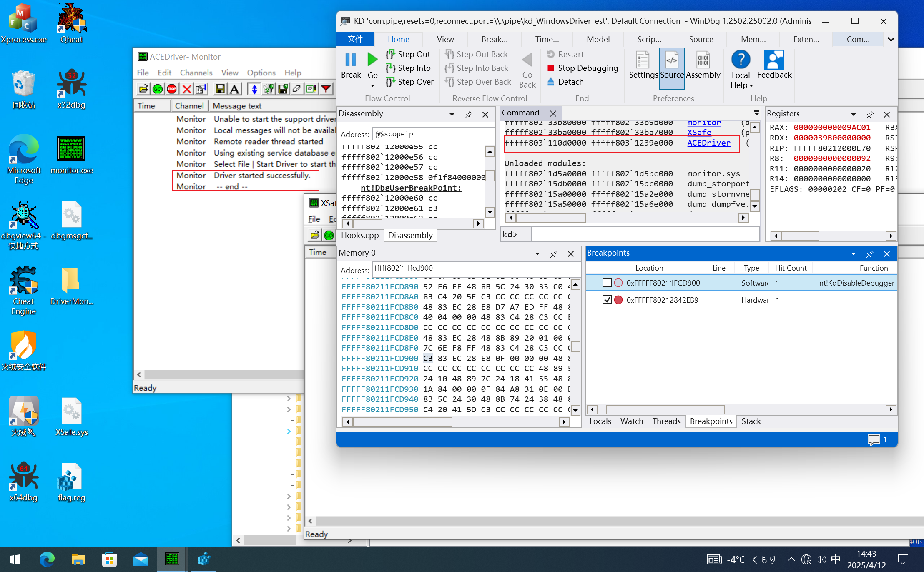This screenshot has height=572, width=924.
Task: Switch to Assembly mode icon
Action: [x=703, y=60]
